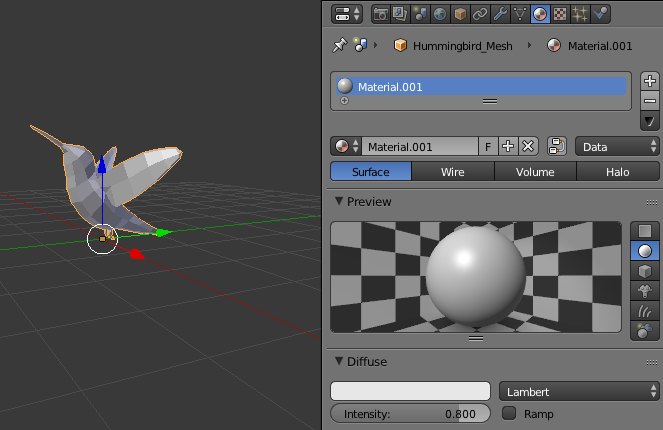This screenshot has width=663, height=430.
Task: Click the blue Z-axis gizmo arrow
Action: point(102,164)
